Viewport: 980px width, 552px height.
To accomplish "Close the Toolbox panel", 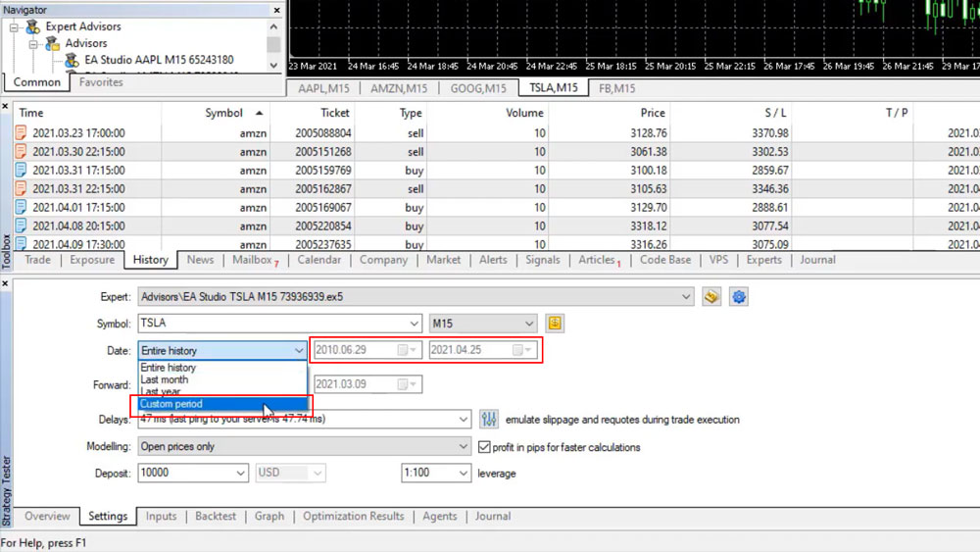I will coord(5,106).
